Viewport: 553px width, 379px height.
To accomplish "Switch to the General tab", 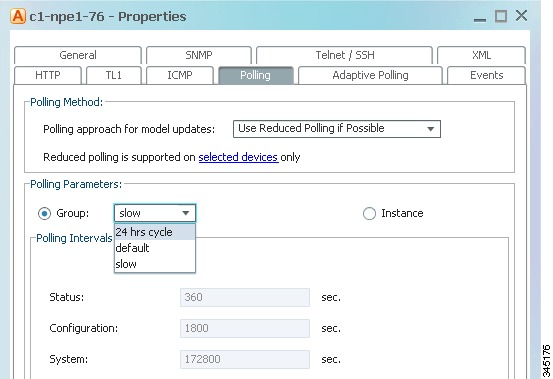I will 78,55.
